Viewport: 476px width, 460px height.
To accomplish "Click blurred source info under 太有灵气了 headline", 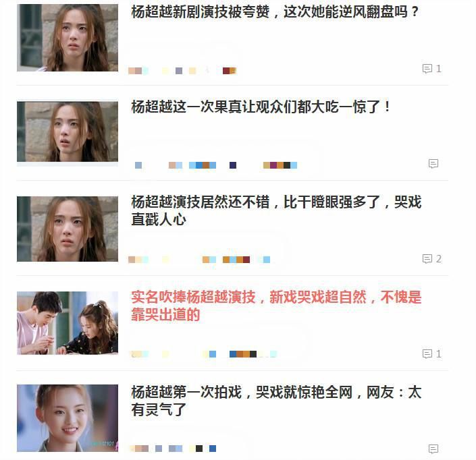I will coord(173,449).
